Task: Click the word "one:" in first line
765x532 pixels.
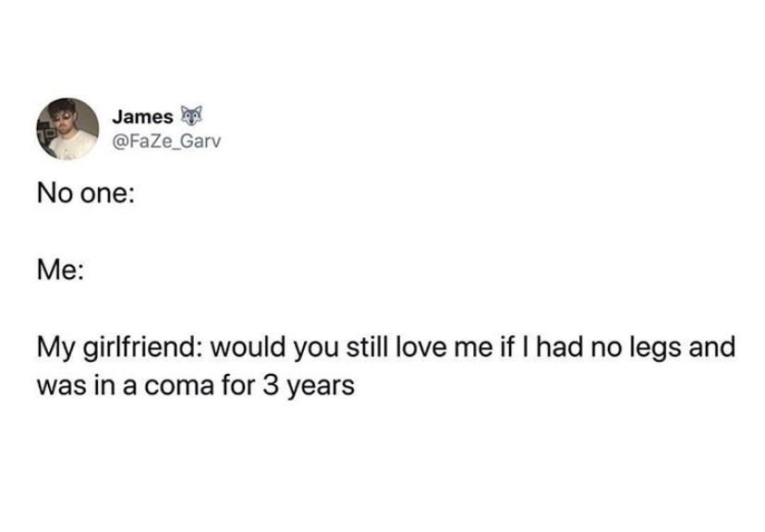Action: coord(107,194)
